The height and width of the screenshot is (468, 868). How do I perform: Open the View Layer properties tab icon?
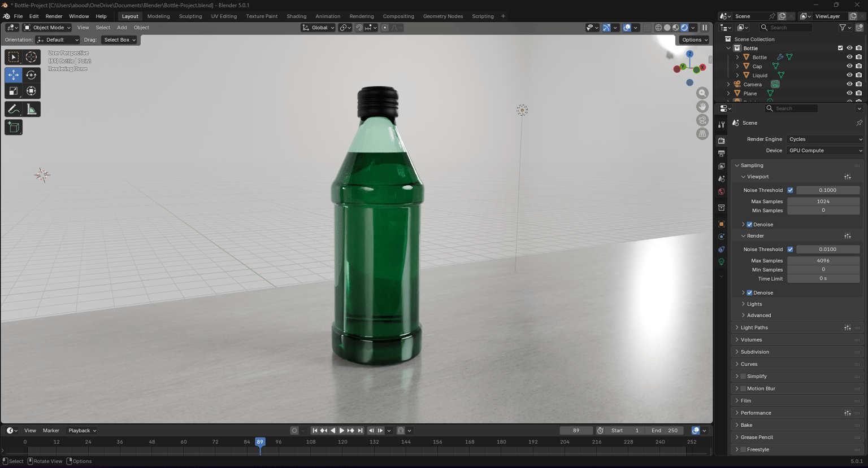pos(722,166)
